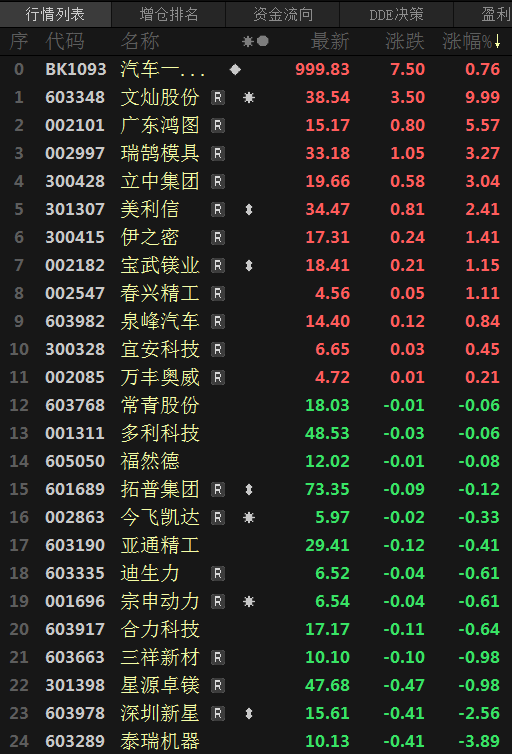Click the R badge for 立中集团
The width and height of the screenshot is (512, 754).
click(218, 182)
